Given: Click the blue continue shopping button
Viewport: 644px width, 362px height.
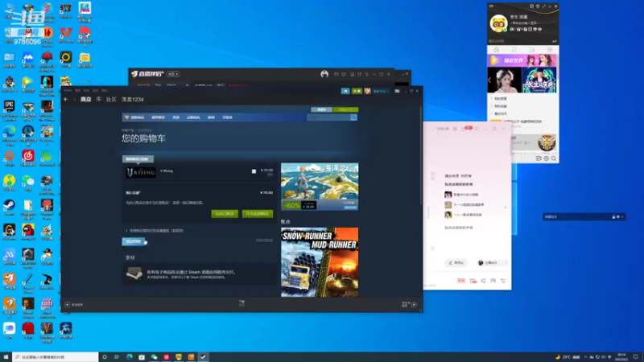Looking at the screenshot, I should [x=134, y=241].
